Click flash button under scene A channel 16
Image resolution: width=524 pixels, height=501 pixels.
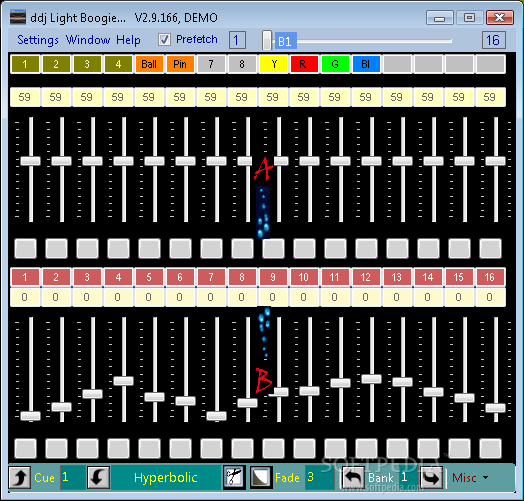pos(491,248)
